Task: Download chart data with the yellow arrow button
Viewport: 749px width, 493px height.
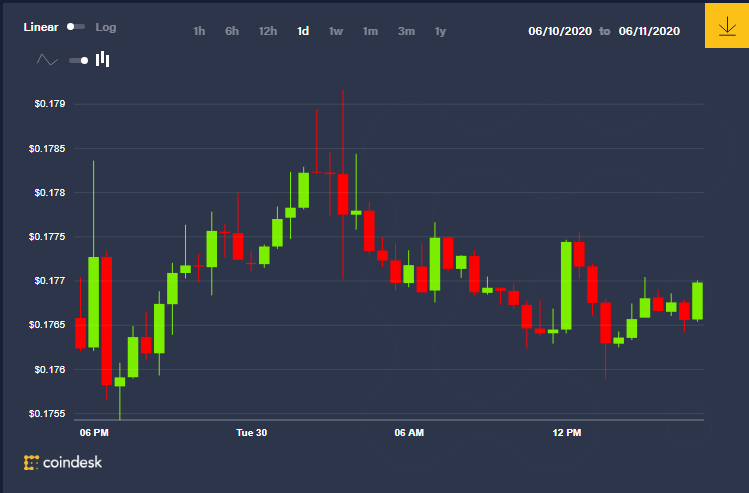Action: point(727,26)
